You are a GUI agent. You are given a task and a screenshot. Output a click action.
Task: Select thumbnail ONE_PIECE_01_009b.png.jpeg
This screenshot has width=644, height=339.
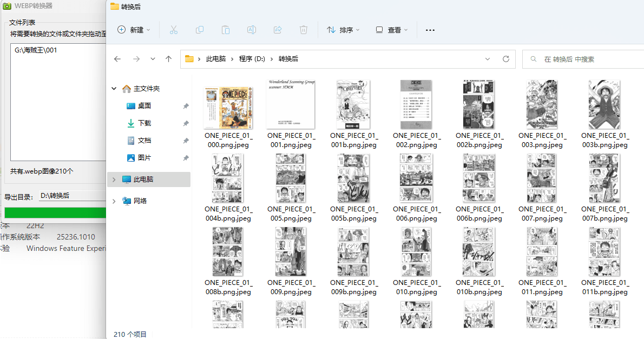[353, 251]
